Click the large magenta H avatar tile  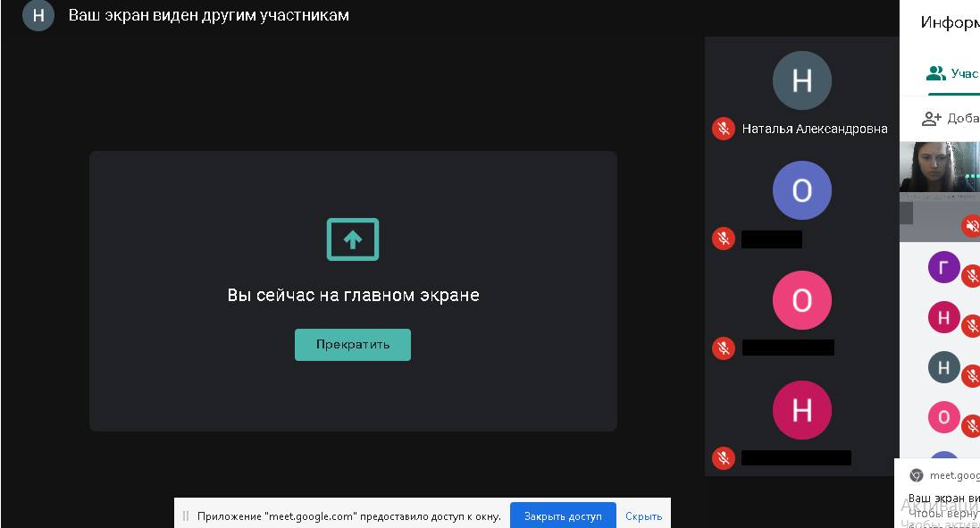coord(801,410)
